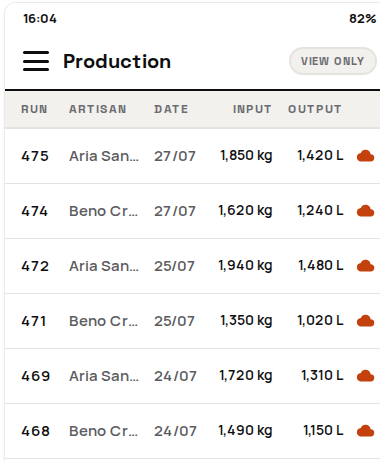
Task: Select run number 468
Action: click(36, 431)
